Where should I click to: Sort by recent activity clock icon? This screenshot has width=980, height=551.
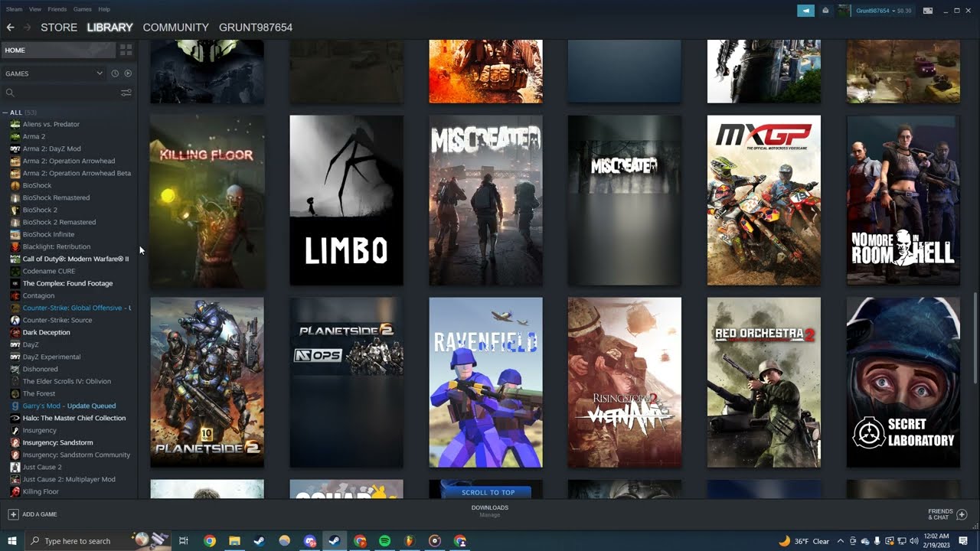tap(115, 73)
